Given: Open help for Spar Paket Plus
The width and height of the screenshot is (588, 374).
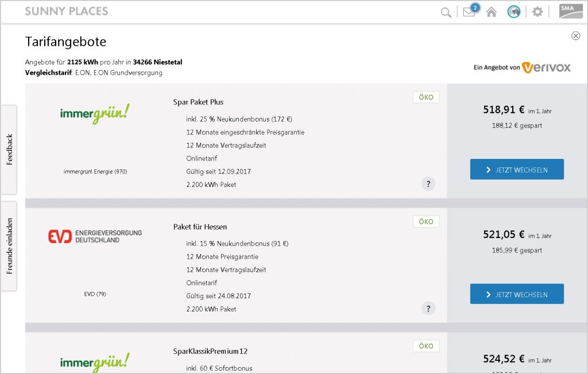Looking at the screenshot, I should 428,184.
